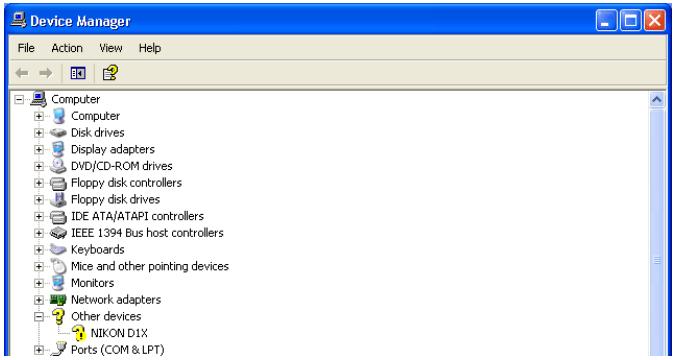This screenshot has width=676, height=360.
Task: Select the Display adapters label
Action: coord(113,150)
